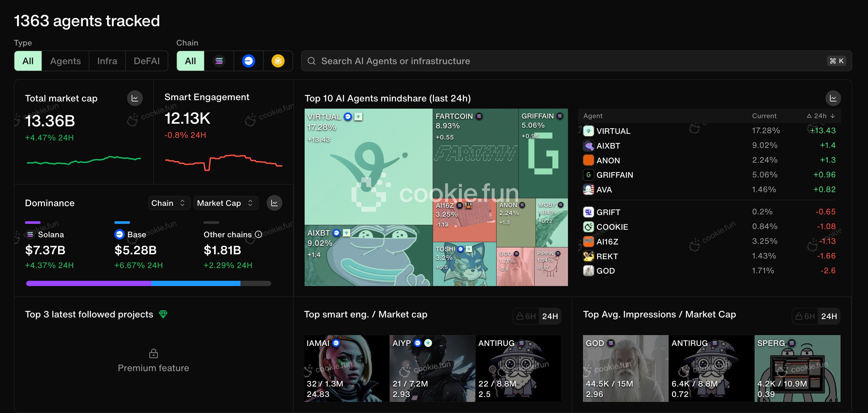868x413 pixels.
Task: Switch to DeFAI type tab
Action: [x=146, y=61]
